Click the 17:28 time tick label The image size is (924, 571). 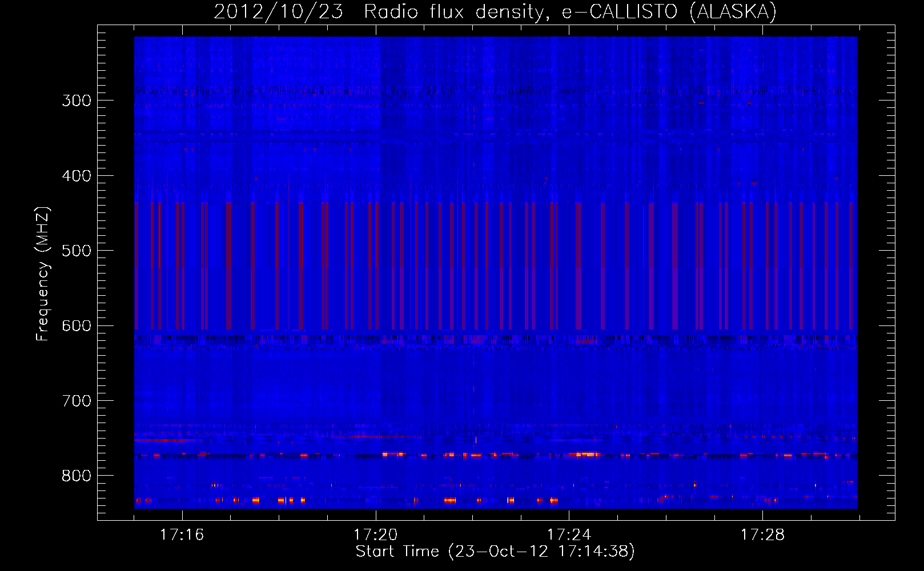762,535
